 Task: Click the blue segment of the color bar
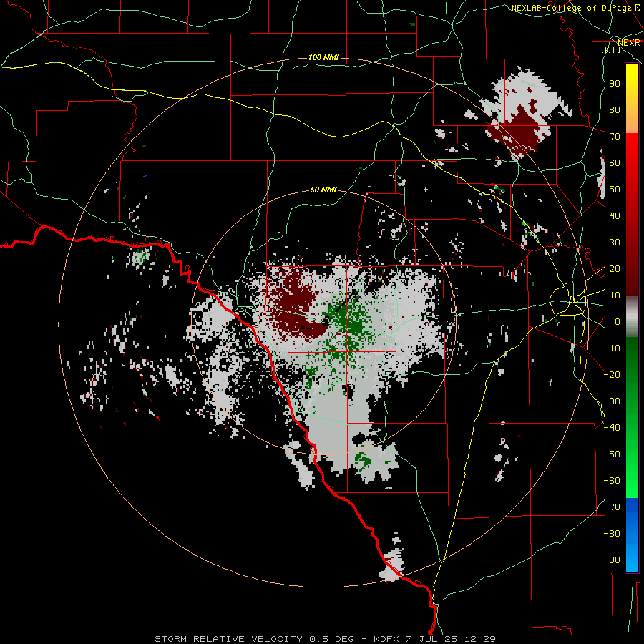click(x=632, y=535)
